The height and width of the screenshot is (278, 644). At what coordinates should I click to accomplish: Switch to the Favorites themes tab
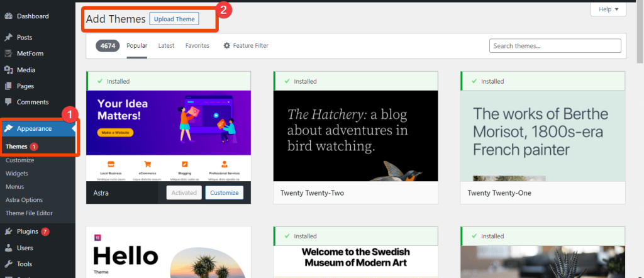click(197, 46)
